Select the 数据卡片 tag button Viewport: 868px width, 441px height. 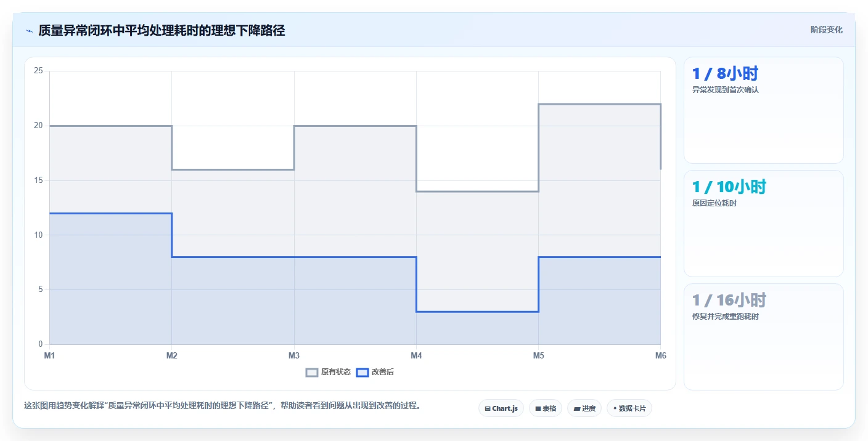pyautogui.click(x=629, y=408)
